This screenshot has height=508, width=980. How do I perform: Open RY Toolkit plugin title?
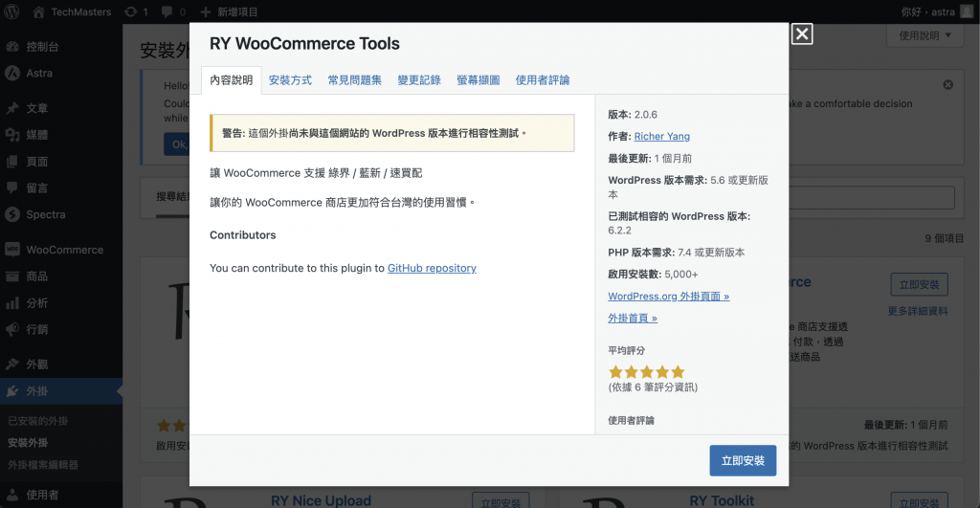coord(722,500)
